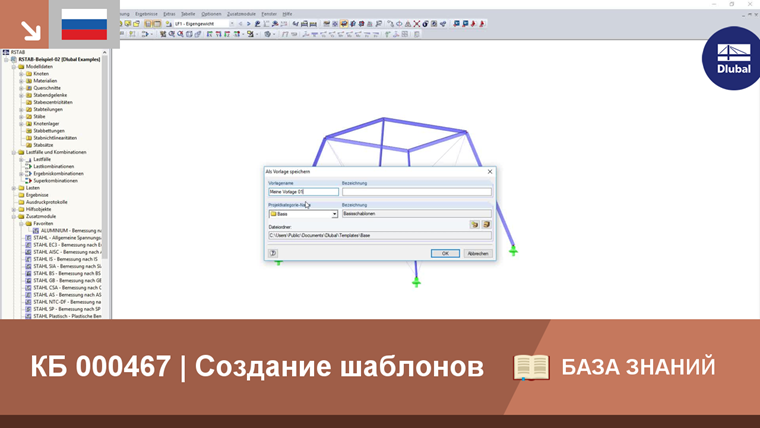Click the ALUMINIUM module icon under Favoriten
The width and height of the screenshot is (760, 428).
[36, 231]
